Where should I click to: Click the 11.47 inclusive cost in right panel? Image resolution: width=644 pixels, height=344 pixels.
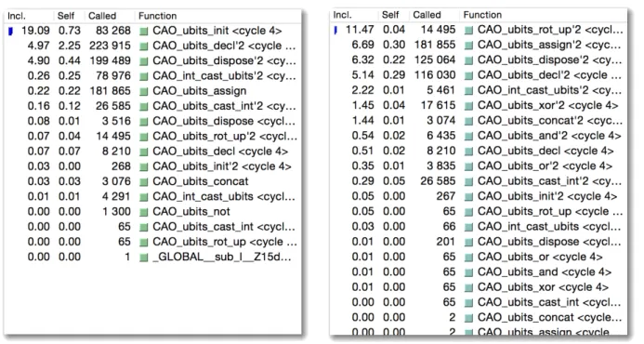[x=360, y=30]
